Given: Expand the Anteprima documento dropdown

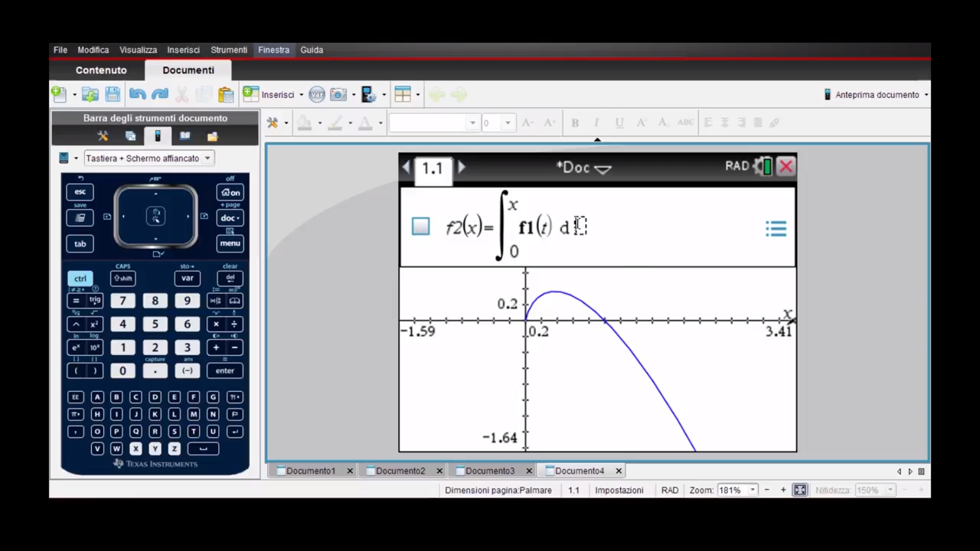Looking at the screenshot, I should tap(926, 95).
